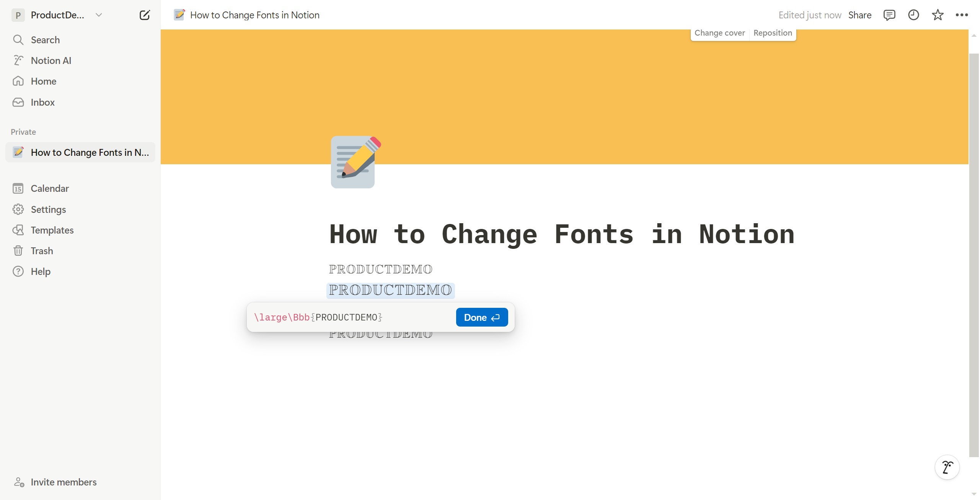The height and width of the screenshot is (500, 980).
Task: Open the three-dot page menu
Action: click(962, 15)
